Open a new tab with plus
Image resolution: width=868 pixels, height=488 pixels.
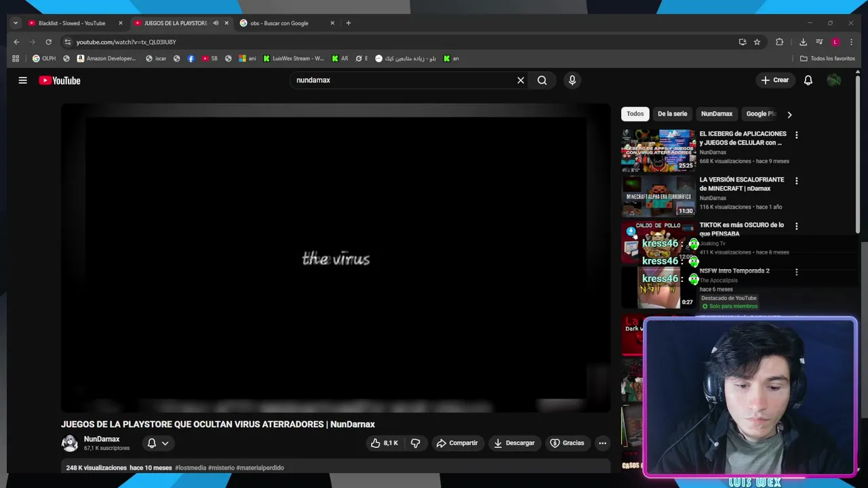pos(348,23)
